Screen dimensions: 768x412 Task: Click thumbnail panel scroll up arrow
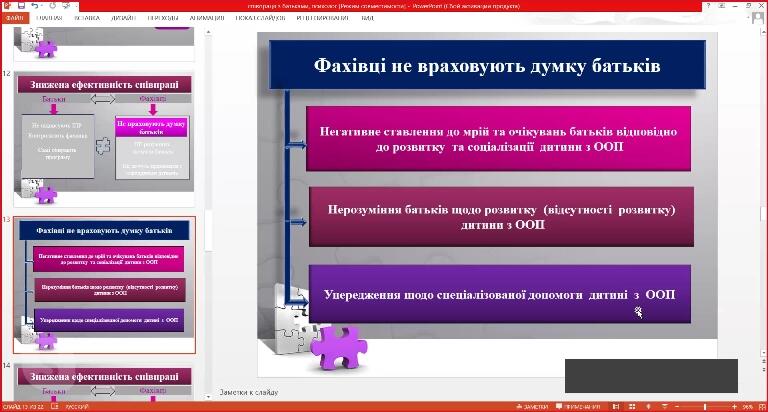pyautogui.click(x=208, y=32)
